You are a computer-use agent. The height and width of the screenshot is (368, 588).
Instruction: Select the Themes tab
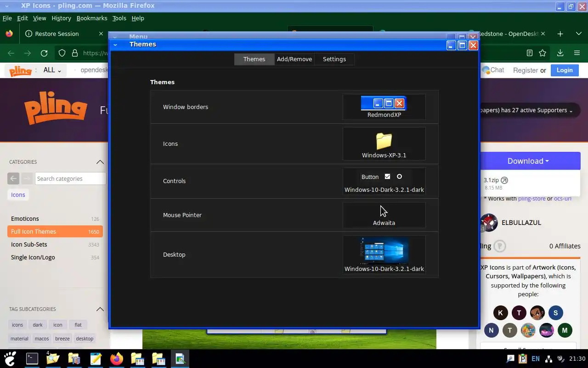tap(254, 59)
